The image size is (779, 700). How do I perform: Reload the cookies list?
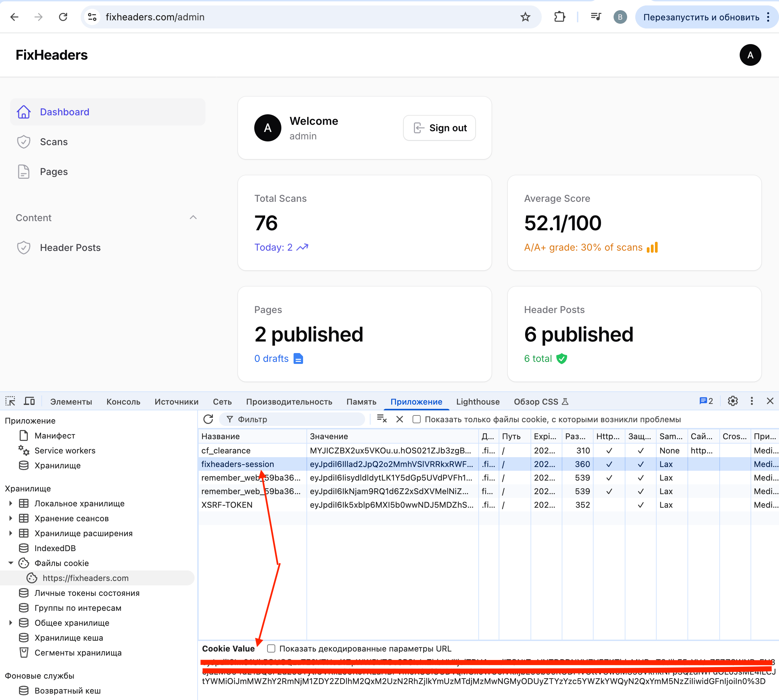(208, 419)
